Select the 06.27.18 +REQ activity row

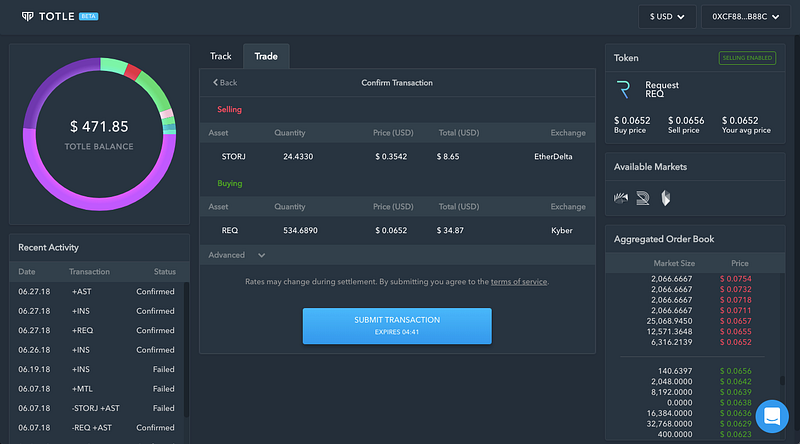(x=97, y=331)
